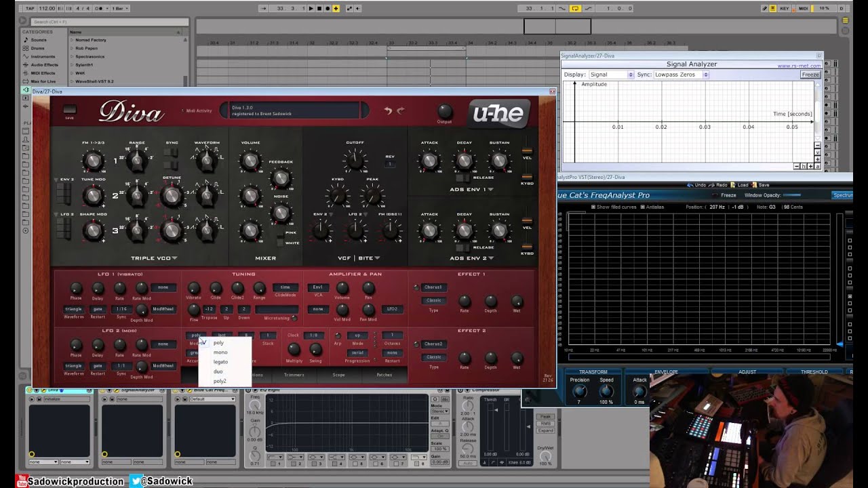Open the 1 Bar quantization dropdown
Viewport: 868px width, 488px height.
pyautogui.click(x=119, y=8)
